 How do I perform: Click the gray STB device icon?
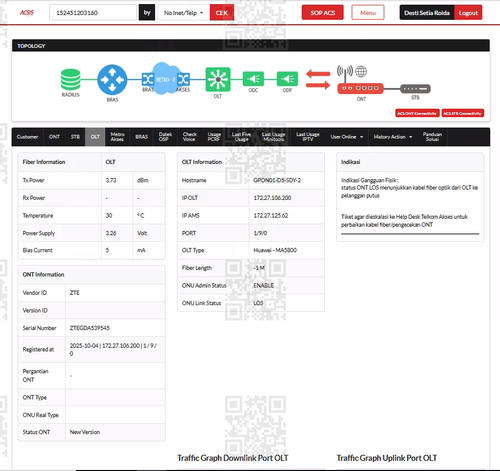[x=415, y=89]
